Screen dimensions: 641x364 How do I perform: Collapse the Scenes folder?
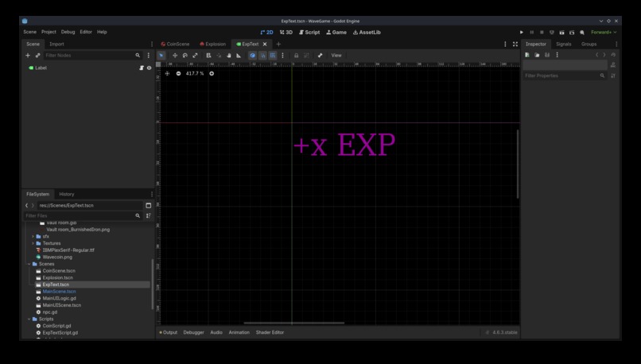tap(29, 264)
